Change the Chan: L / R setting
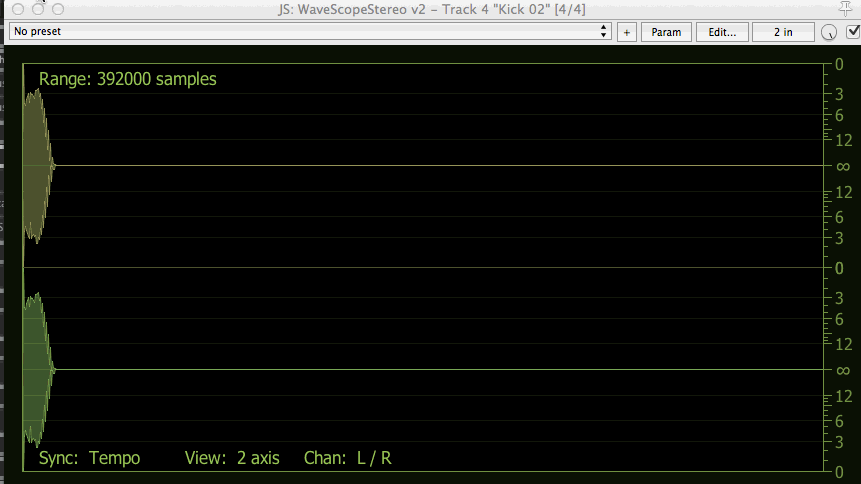 point(348,458)
